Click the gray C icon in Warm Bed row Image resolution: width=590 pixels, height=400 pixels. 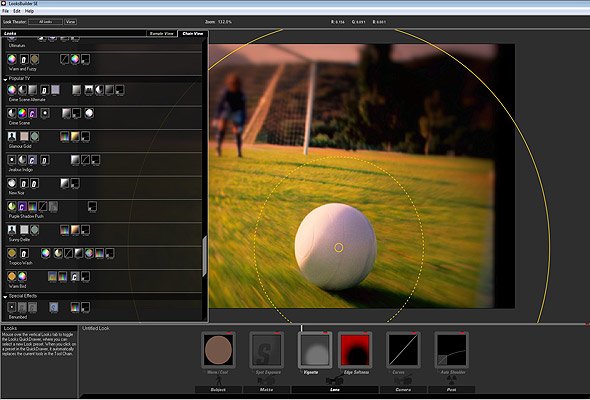pos(75,277)
